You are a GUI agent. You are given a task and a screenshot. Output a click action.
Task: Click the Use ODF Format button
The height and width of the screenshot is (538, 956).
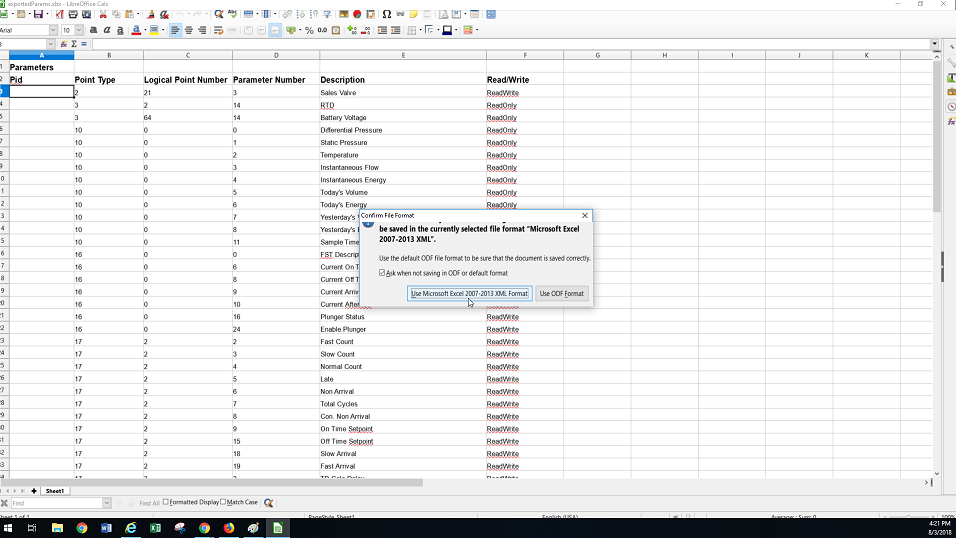[561, 293]
